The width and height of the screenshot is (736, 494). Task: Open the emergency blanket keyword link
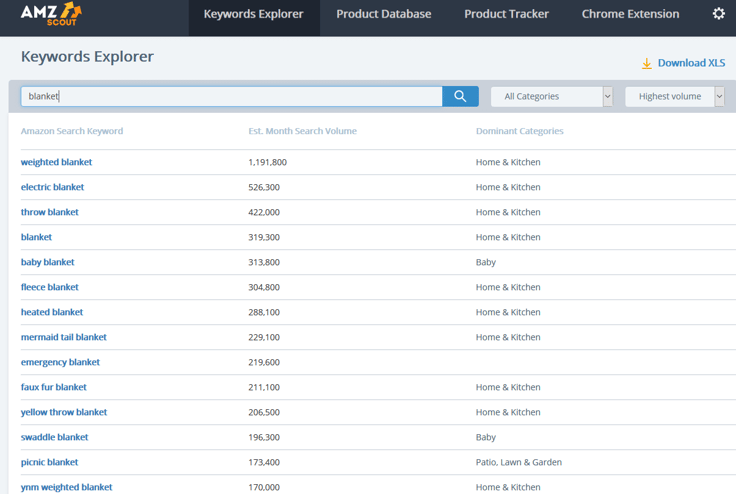(x=60, y=362)
